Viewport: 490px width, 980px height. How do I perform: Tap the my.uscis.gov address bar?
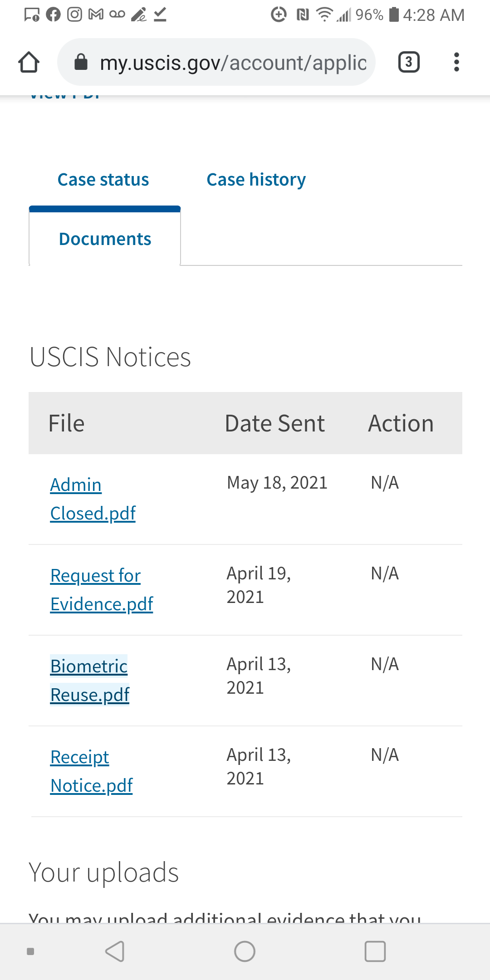(216, 62)
